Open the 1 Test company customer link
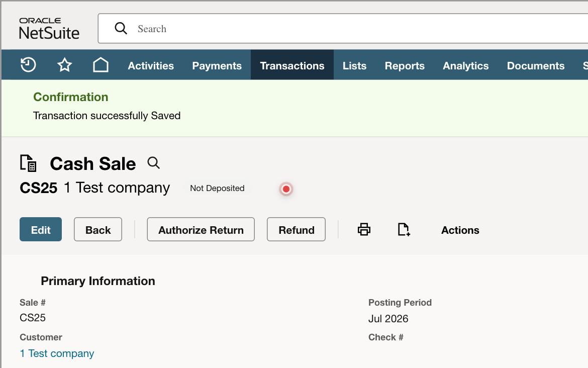Viewport: 588px width, 368px height. (x=57, y=353)
